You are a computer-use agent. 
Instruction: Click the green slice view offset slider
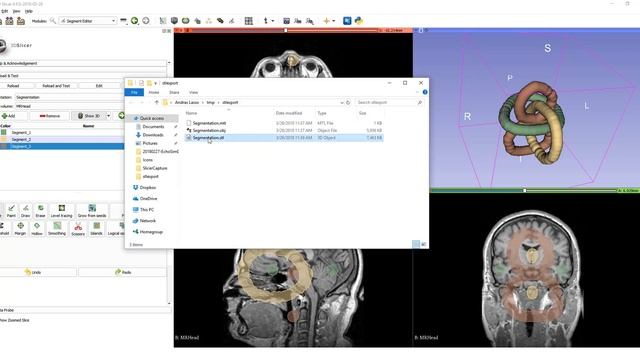pyautogui.click(x=524, y=190)
